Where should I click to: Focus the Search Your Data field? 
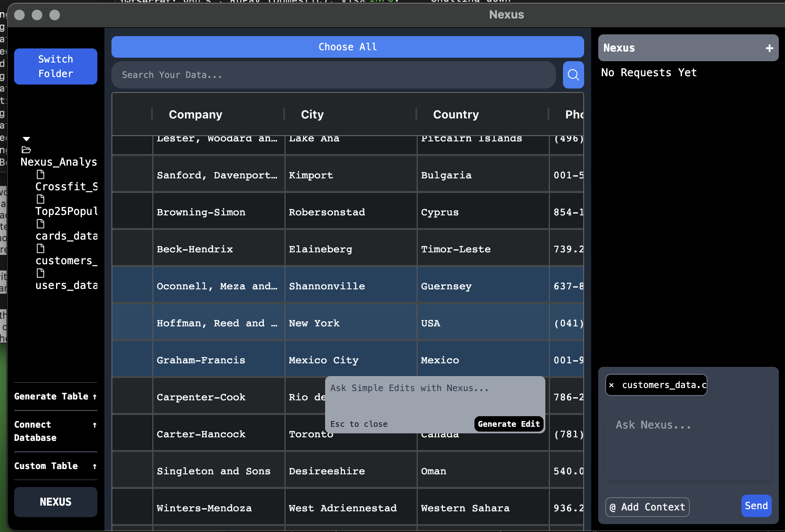tap(333, 75)
